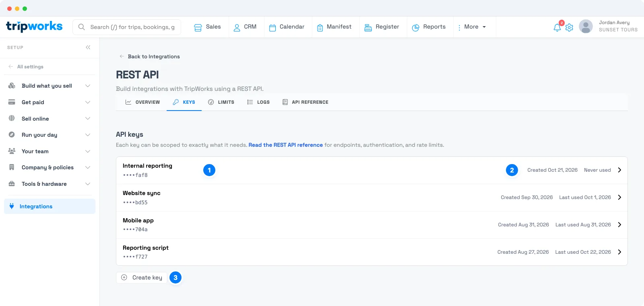
Task: Click Jordan Avery user avatar
Action: pos(586,27)
